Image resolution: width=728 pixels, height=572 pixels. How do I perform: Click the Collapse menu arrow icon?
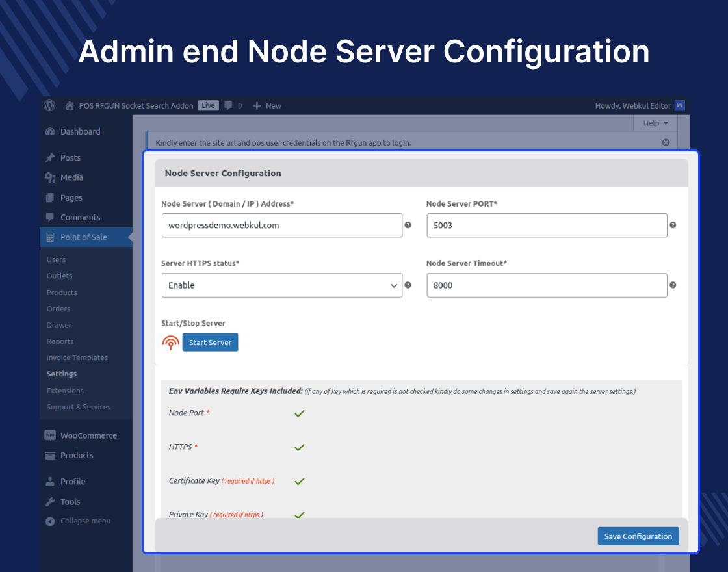click(x=50, y=521)
